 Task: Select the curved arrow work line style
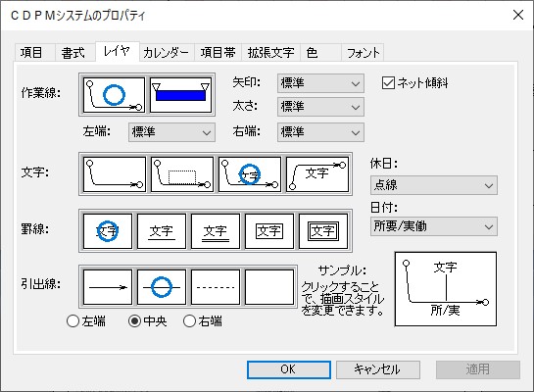pos(114,95)
